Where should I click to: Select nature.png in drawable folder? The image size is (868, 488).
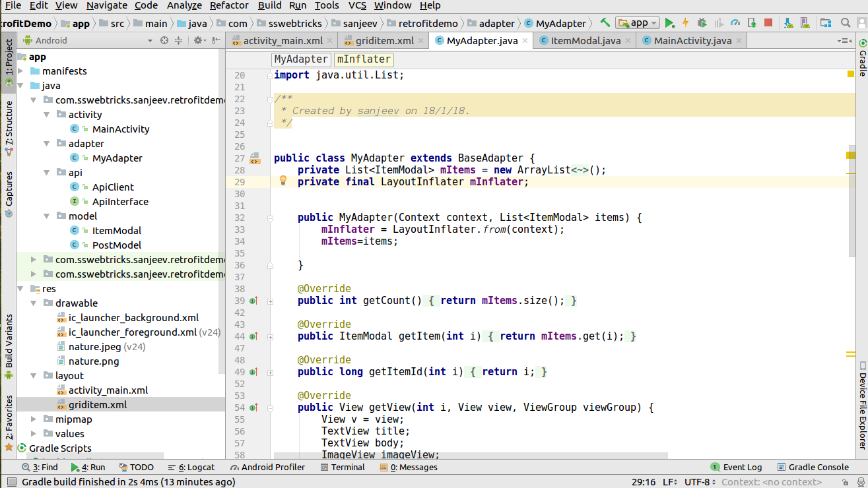[x=94, y=361]
